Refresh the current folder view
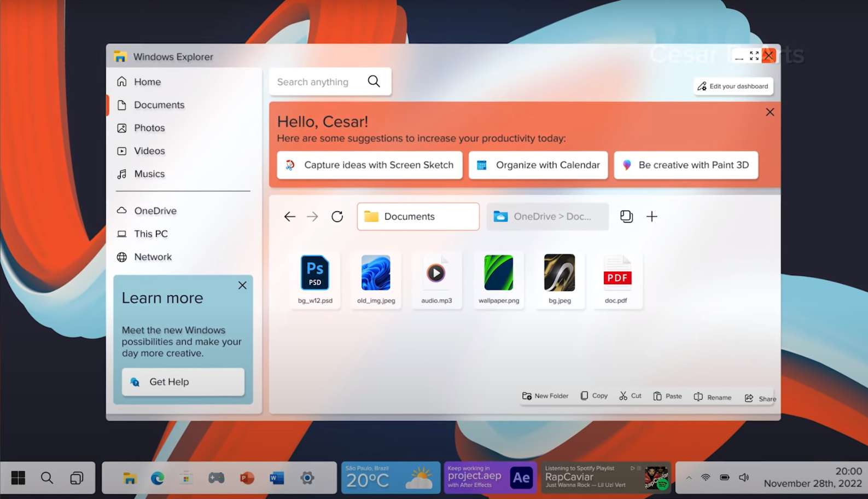This screenshot has width=868, height=499. [x=337, y=217]
